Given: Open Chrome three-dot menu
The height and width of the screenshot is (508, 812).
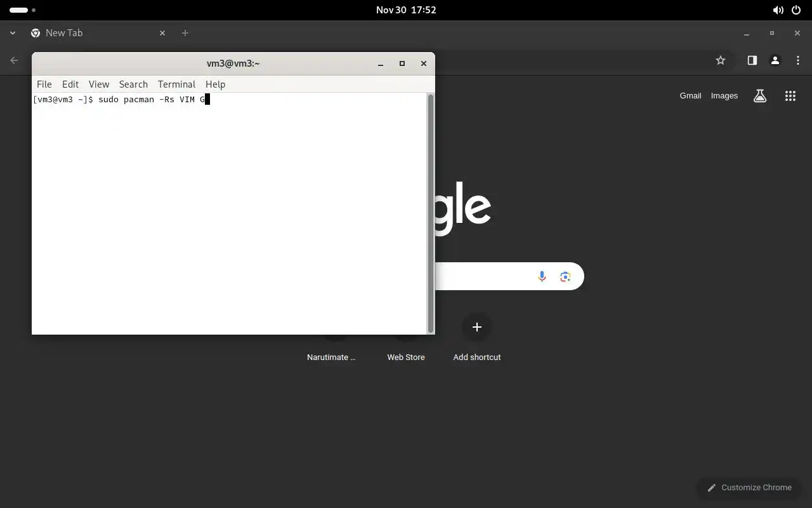Looking at the screenshot, I should click(x=797, y=60).
